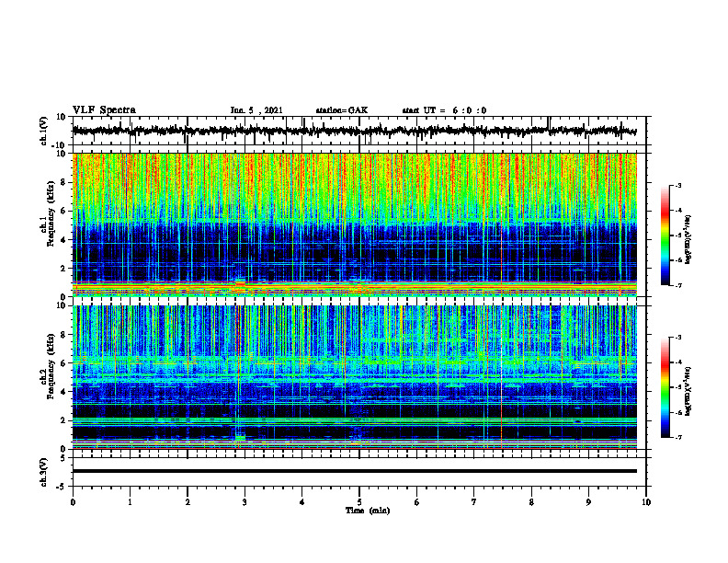Click the "-7" value on ch.2 colorbar
Image resolution: width=728 pixels, height=563 pixels.
click(x=678, y=438)
